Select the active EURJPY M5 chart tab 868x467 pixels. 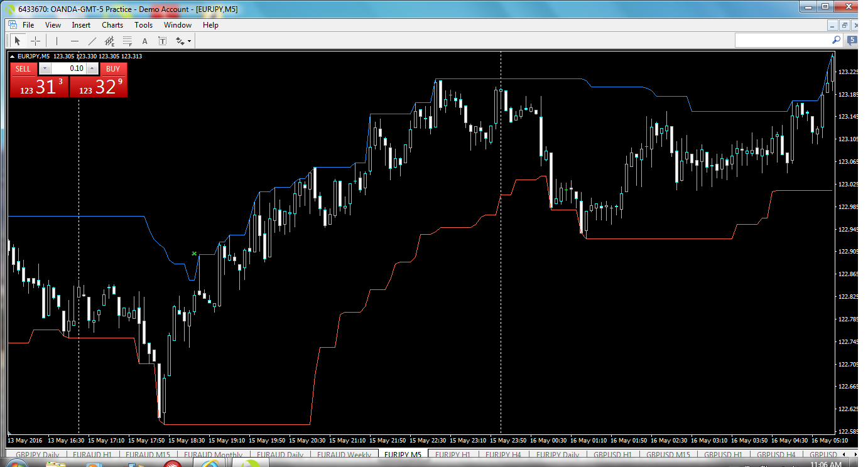point(403,454)
